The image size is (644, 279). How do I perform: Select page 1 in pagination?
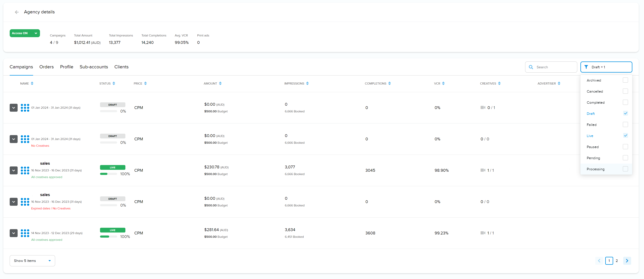609,261
